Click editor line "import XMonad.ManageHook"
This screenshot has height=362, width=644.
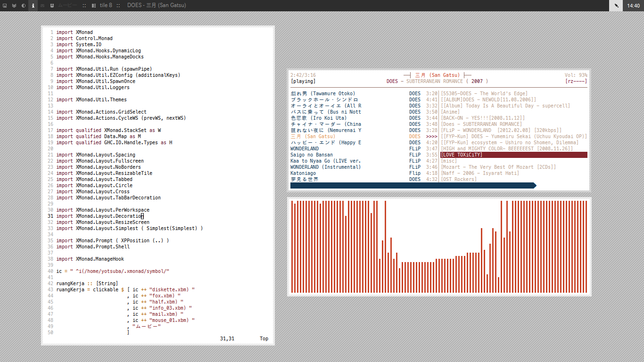[90, 259]
